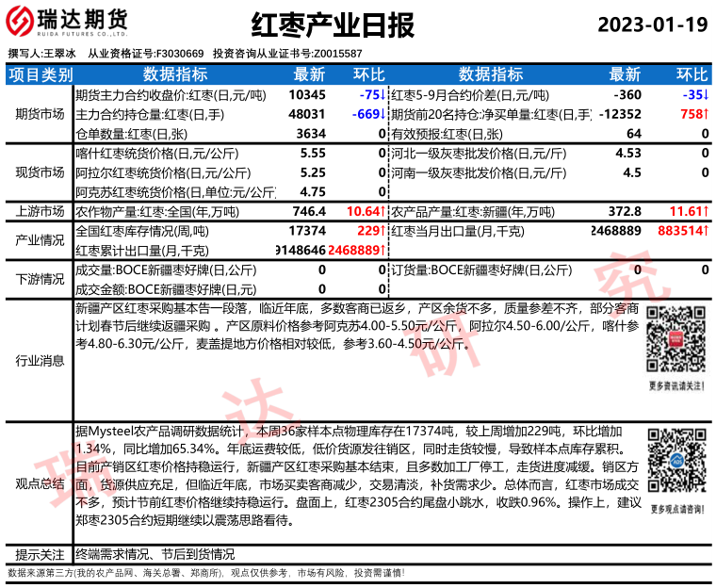Click the blue down arrow beside -669
Image resolution: width=716 pixels, height=588 pixels.
point(382,114)
